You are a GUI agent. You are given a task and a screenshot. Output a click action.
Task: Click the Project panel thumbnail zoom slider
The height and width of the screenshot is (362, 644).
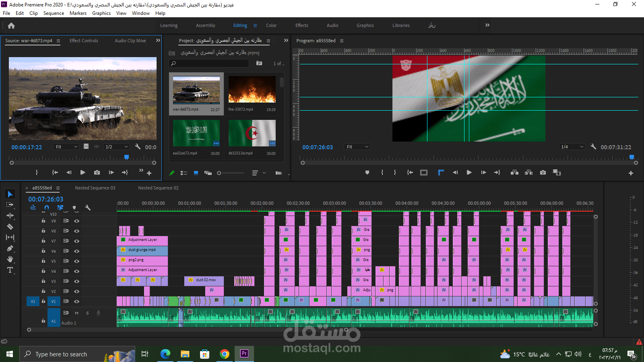(231, 173)
